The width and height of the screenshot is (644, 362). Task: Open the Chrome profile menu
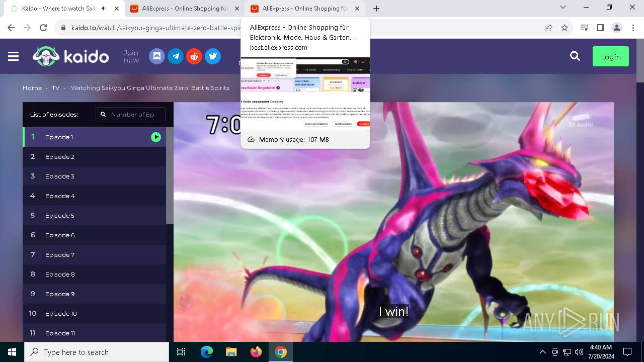[x=617, y=28]
